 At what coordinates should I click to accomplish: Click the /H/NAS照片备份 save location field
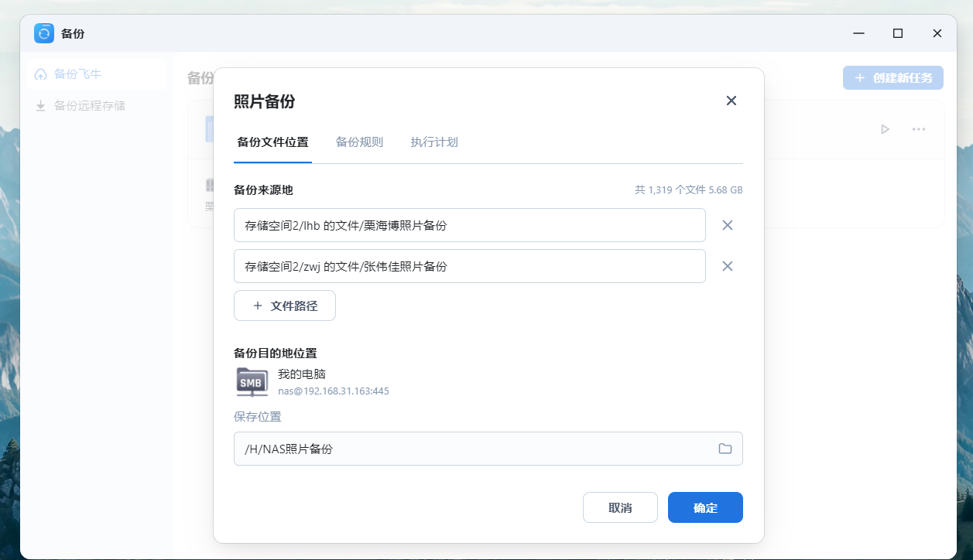pos(488,449)
